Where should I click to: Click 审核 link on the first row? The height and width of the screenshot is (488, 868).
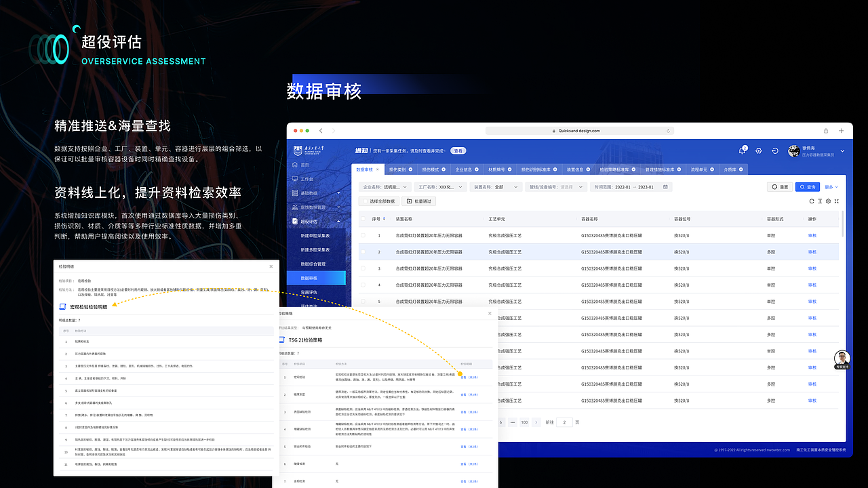pos(812,235)
